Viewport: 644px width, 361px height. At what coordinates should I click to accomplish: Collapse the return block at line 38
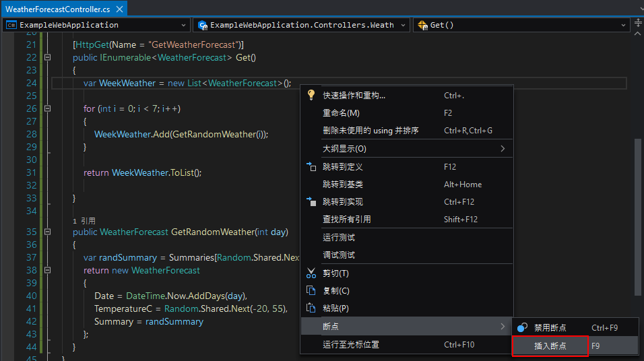coord(48,270)
